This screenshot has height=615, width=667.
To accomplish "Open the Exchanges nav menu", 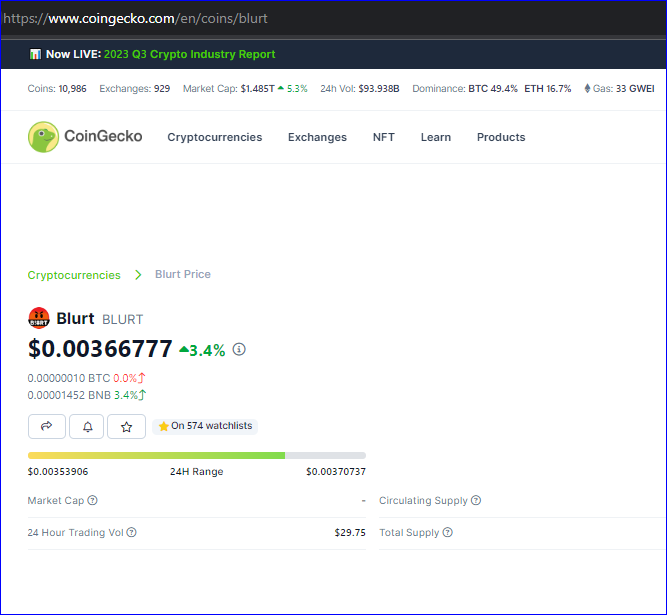I will pyautogui.click(x=317, y=137).
